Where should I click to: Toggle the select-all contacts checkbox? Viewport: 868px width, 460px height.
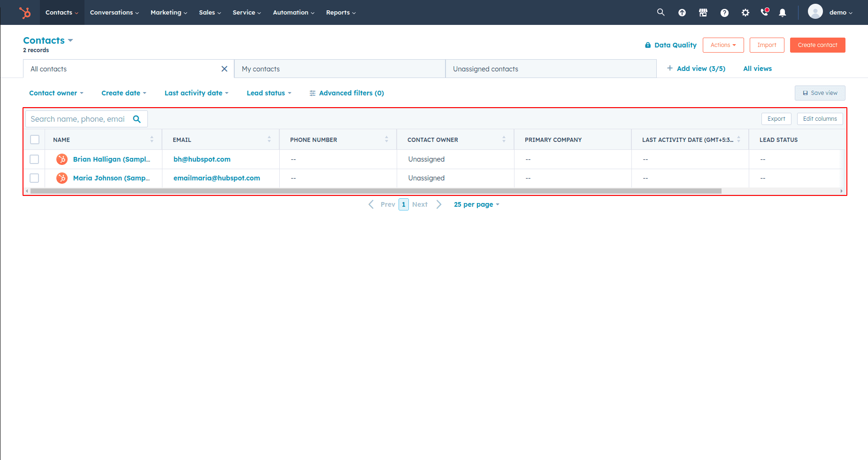tap(35, 140)
